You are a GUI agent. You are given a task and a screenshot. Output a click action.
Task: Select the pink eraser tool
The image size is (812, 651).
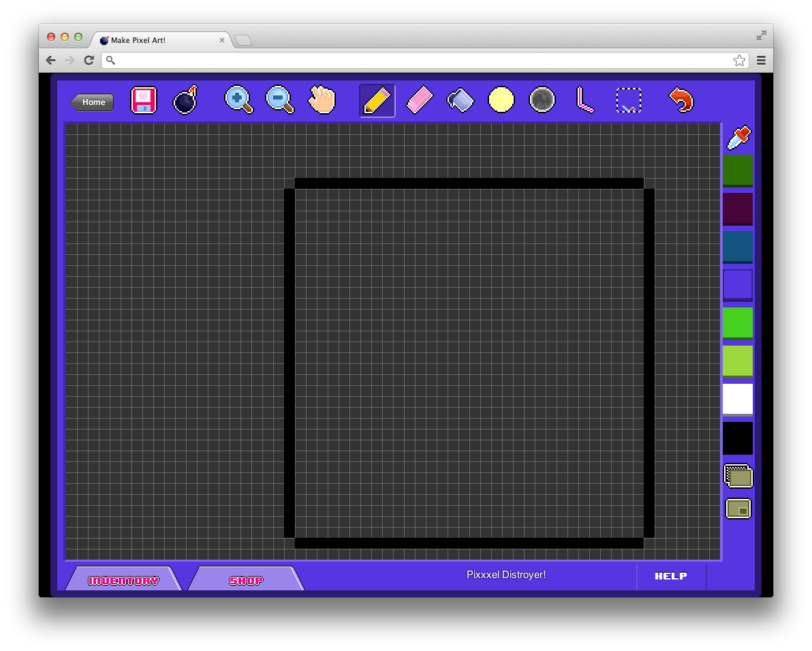tap(419, 100)
